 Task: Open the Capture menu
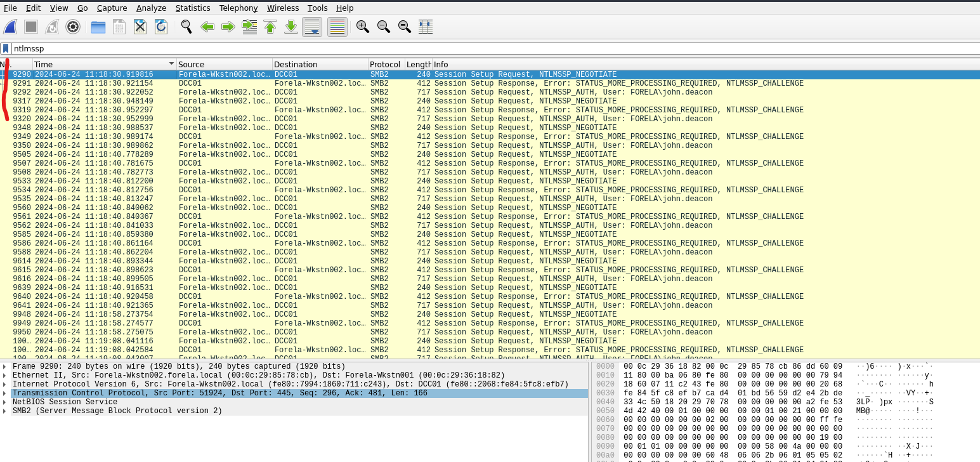pyautogui.click(x=112, y=8)
